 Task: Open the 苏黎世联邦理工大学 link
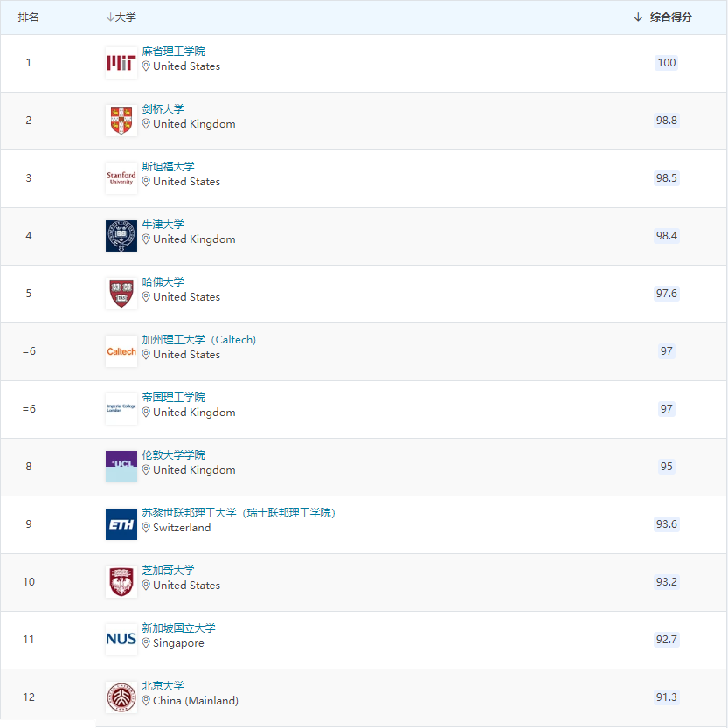pyautogui.click(x=239, y=513)
